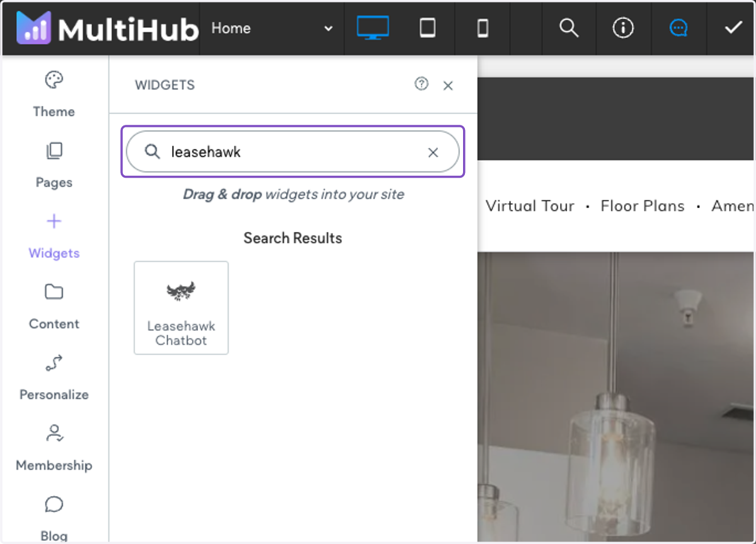Screen dimensions: 756x544
Task: Click the checkmark icon in top bar
Action: point(733,28)
